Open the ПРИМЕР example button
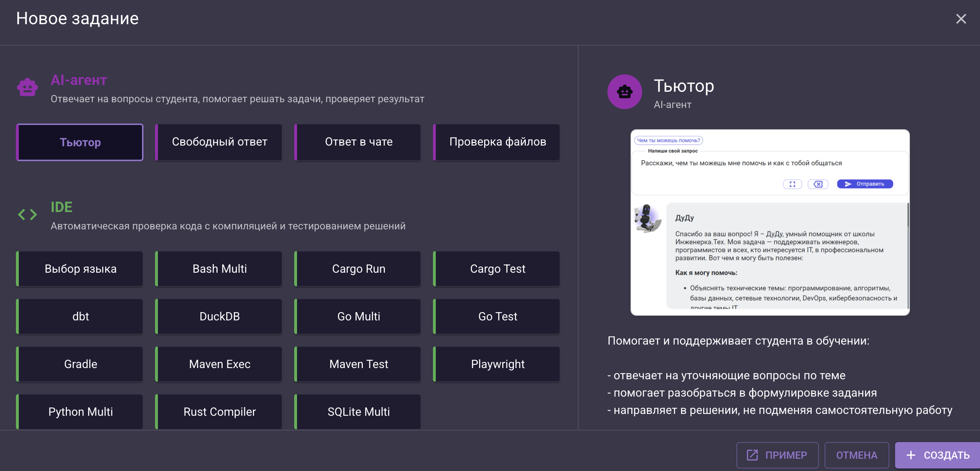980x471 pixels. click(x=777, y=455)
